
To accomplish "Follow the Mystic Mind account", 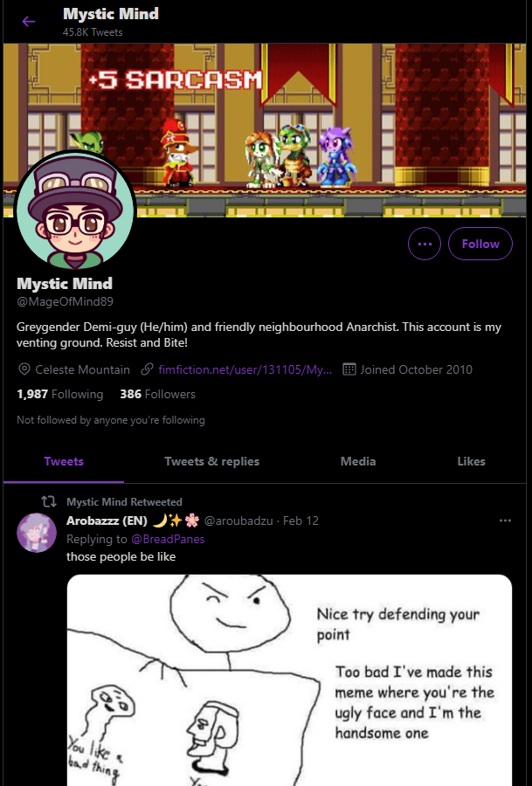I will (480, 244).
